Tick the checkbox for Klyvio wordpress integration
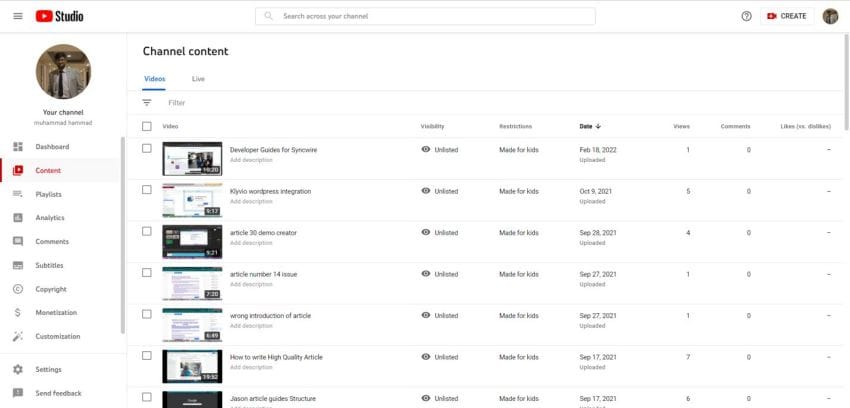This screenshot has height=408, width=850. [147, 190]
